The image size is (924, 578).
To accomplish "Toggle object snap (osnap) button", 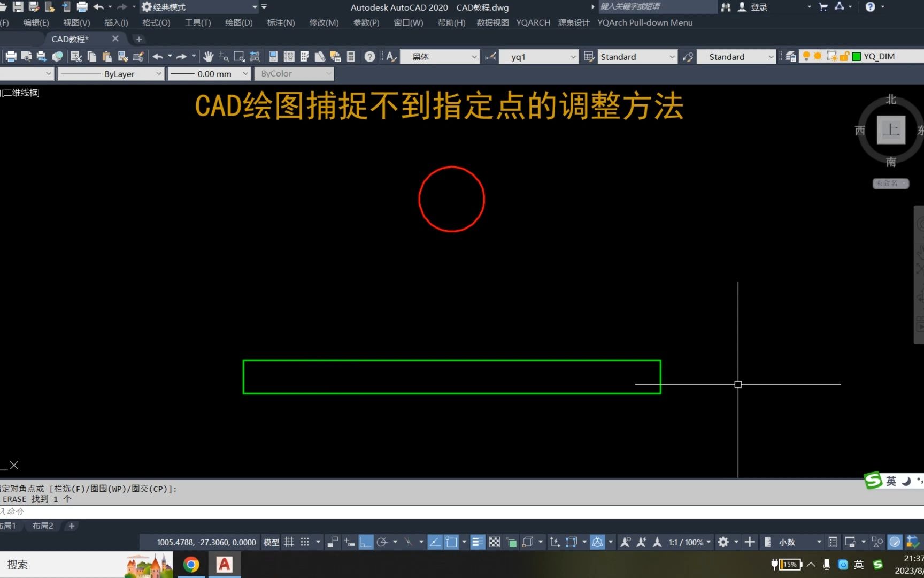I will pos(451,542).
